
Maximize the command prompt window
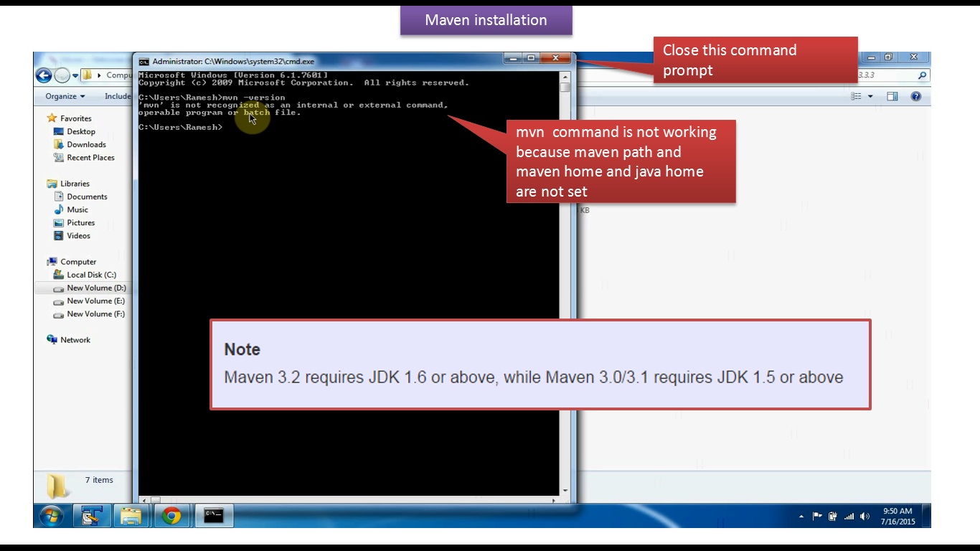(531, 58)
